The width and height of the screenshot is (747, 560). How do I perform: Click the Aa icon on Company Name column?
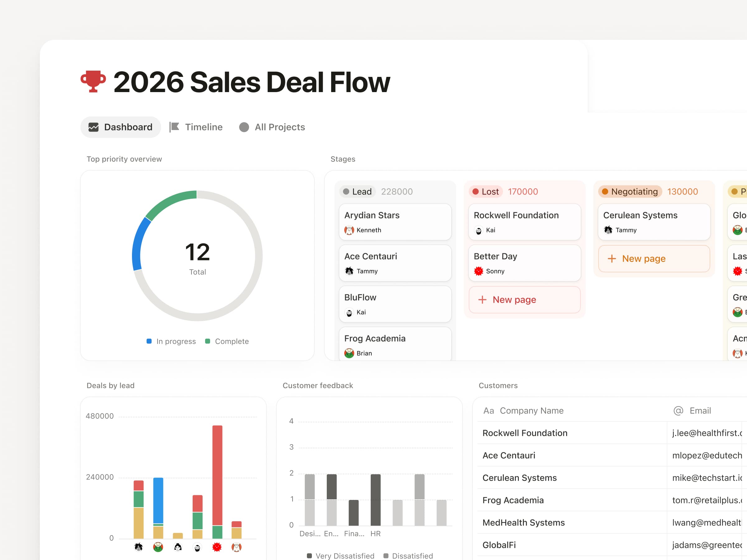click(489, 410)
